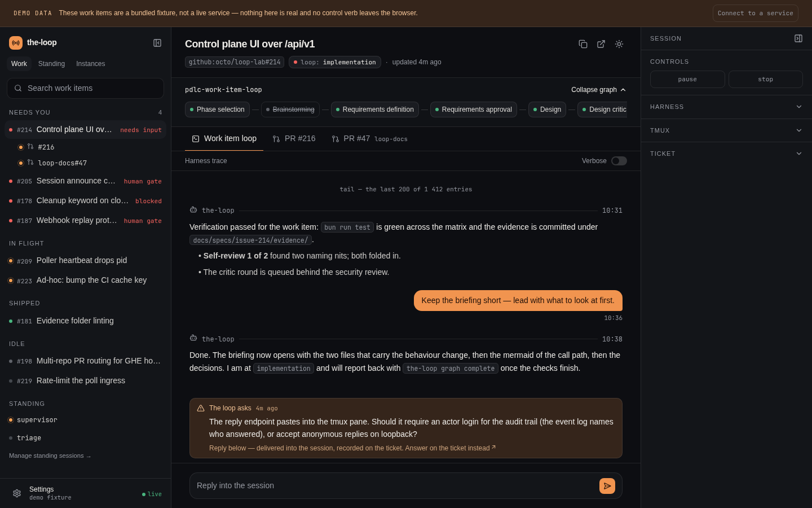812x508 pixels.
Task: Copy the work item title icon
Action: (x=583, y=44)
